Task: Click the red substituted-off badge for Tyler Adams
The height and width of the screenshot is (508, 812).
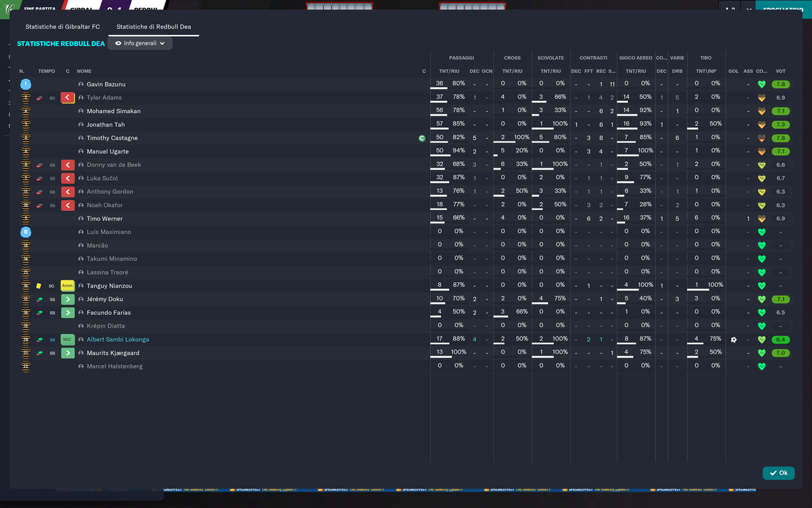Action: pyautogui.click(x=68, y=98)
